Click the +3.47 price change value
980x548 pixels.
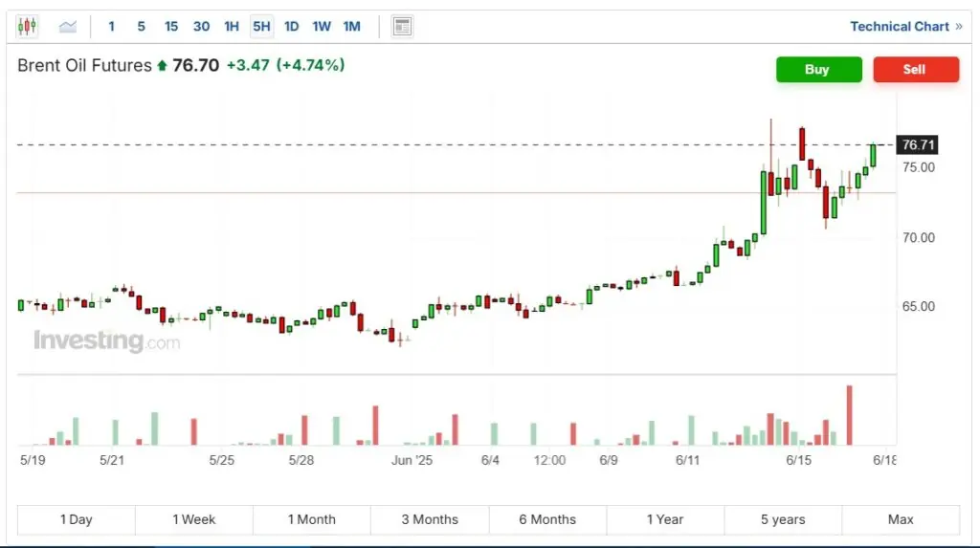click(248, 65)
